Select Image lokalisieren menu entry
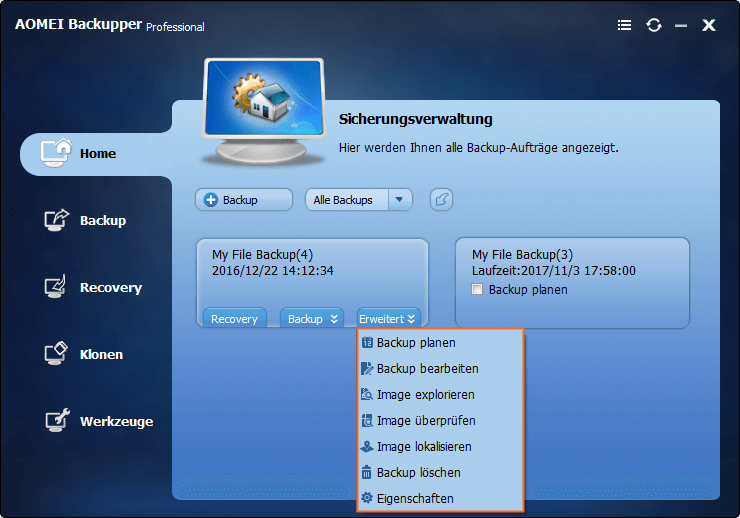 click(x=441, y=446)
